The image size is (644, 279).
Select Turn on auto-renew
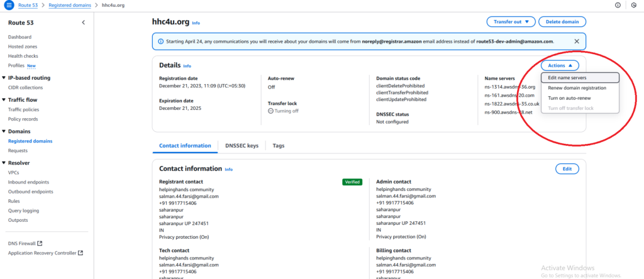pos(580,98)
